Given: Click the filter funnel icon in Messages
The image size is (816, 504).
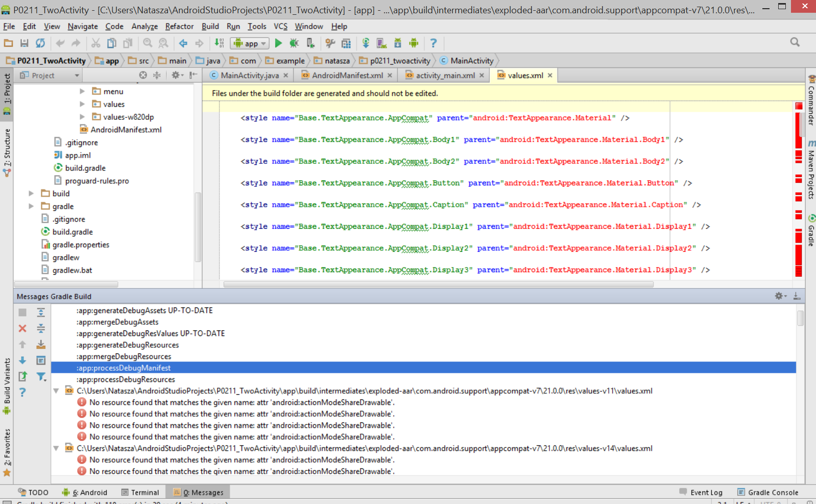Looking at the screenshot, I should click(41, 377).
